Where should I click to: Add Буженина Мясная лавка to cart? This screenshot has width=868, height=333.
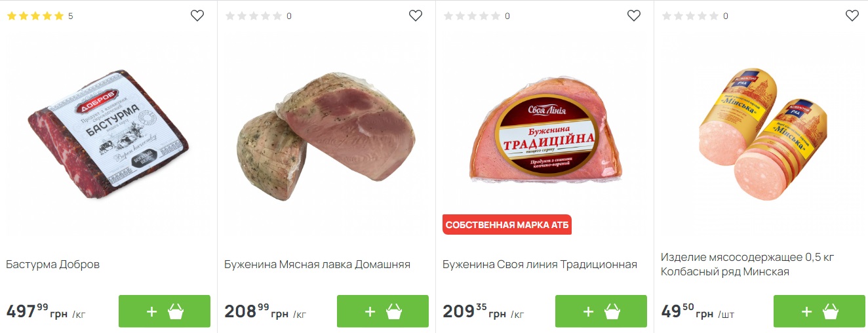(x=383, y=311)
